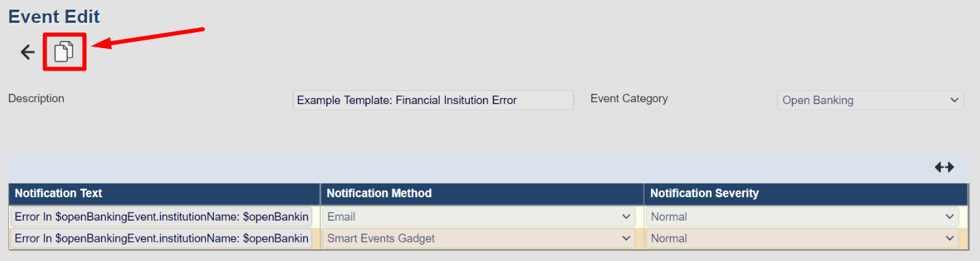Click the column width expand arrows icon
Image resolution: width=980 pixels, height=261 pixels.
[944, 167]
